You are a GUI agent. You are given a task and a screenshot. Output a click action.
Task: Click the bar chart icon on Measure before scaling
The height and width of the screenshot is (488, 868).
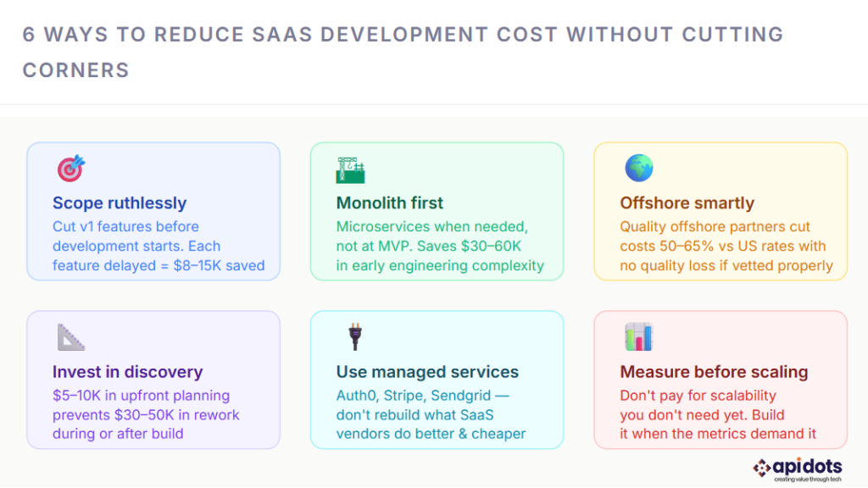638,336
